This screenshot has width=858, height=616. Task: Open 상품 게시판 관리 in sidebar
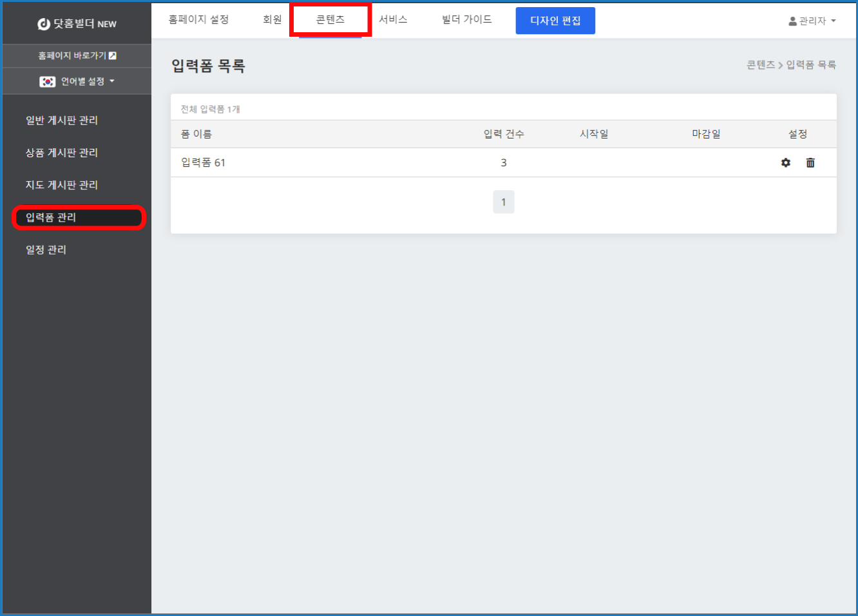tap(62, 153)
